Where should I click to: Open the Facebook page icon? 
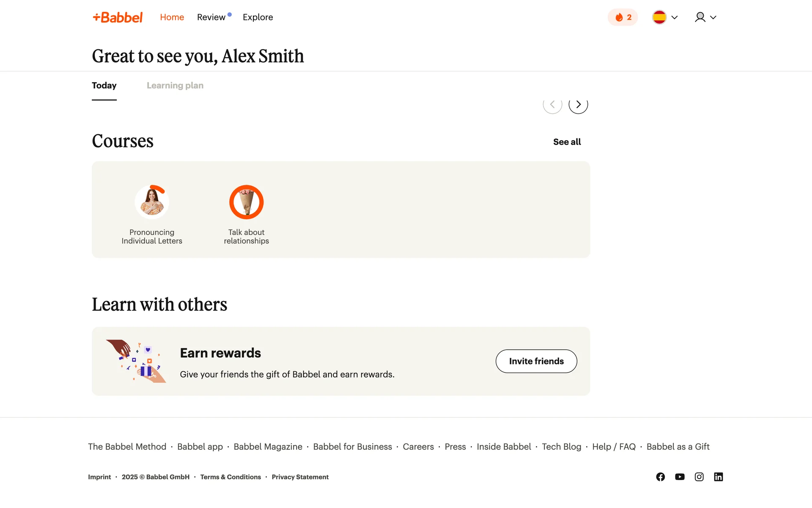(660, 477)
